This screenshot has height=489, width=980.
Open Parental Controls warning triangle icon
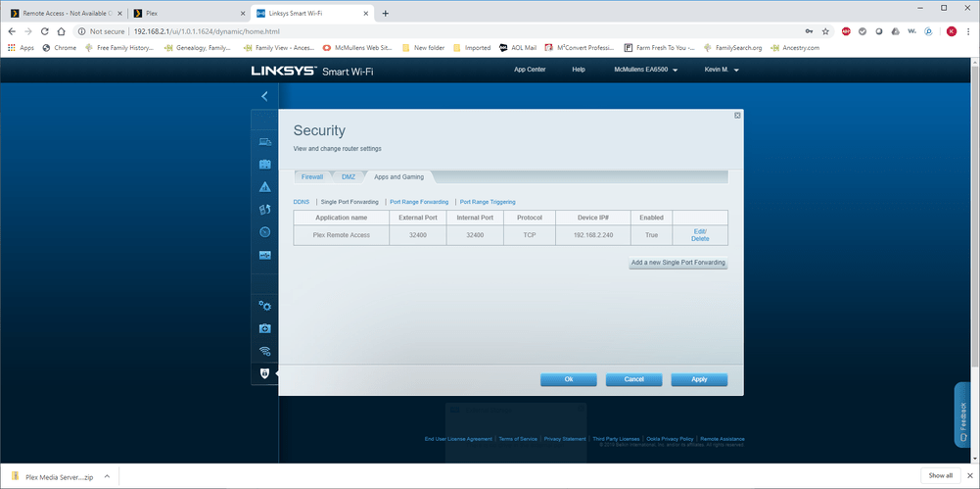coord(265,187)
